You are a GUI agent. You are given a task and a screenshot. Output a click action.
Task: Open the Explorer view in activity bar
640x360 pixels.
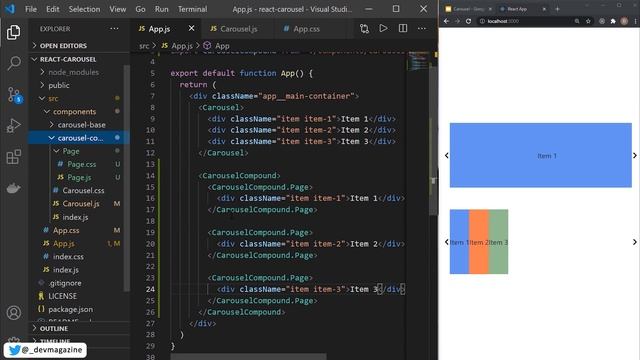[13, 32]
